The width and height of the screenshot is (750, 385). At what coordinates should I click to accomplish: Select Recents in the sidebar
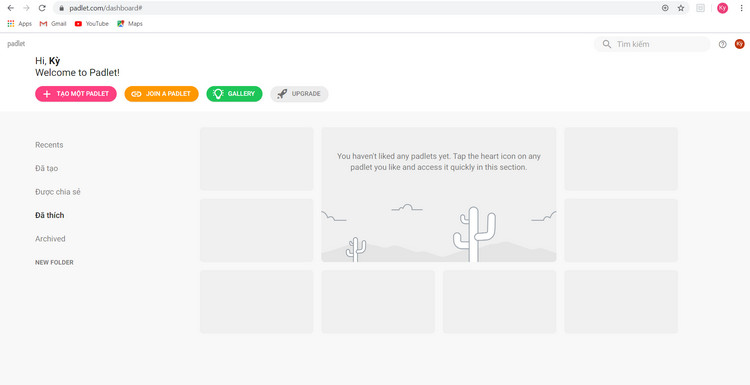coord(49,145)
